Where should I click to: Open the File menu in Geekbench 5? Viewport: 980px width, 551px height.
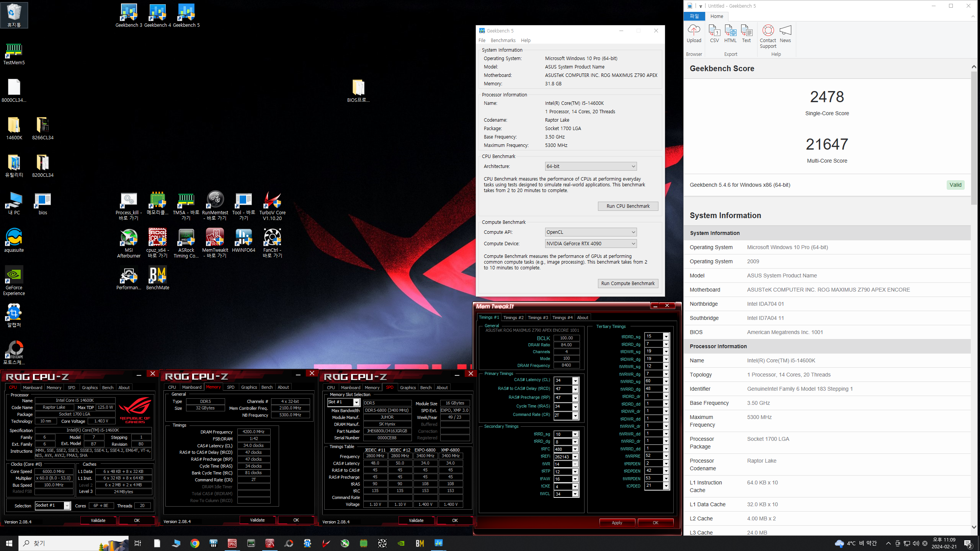(482, 40)
